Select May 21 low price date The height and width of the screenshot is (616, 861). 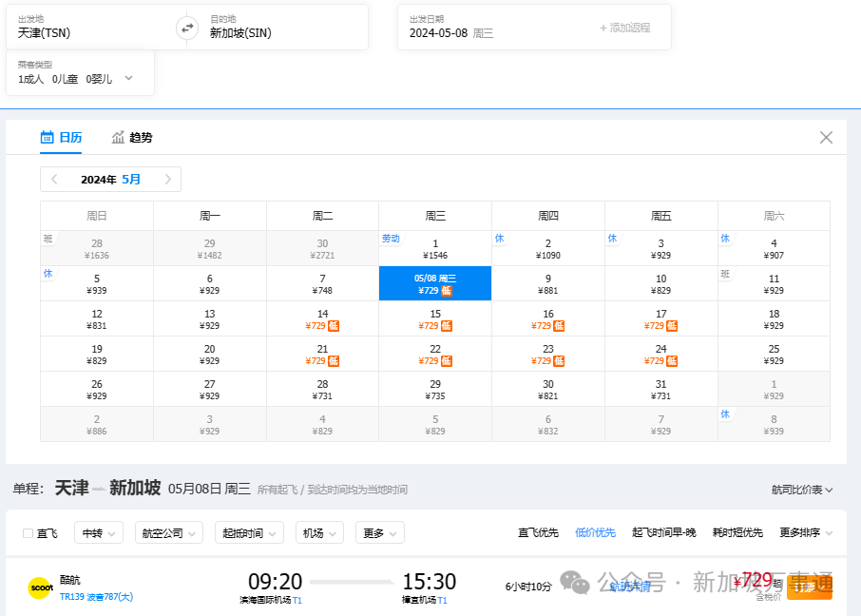click(x=322, y=354)
